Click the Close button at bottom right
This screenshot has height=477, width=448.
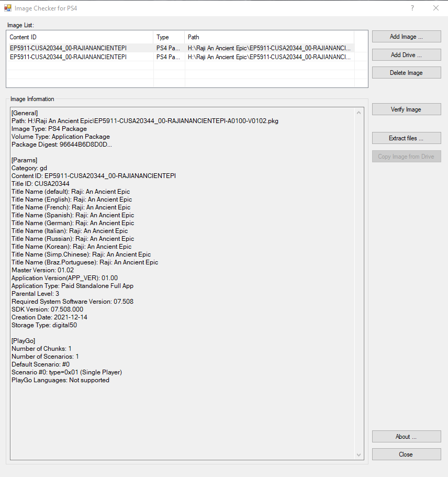406,454
